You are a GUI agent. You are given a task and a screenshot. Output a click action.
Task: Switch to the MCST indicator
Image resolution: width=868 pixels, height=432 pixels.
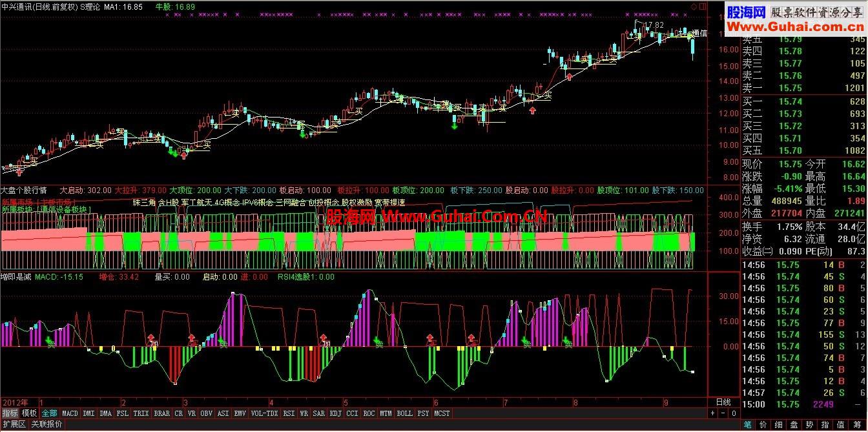click(x=442, y=413)
